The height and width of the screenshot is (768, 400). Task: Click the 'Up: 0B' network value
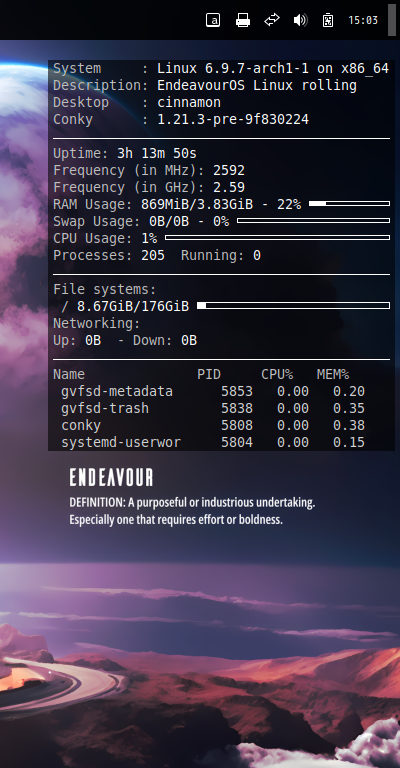pos(77,340)
